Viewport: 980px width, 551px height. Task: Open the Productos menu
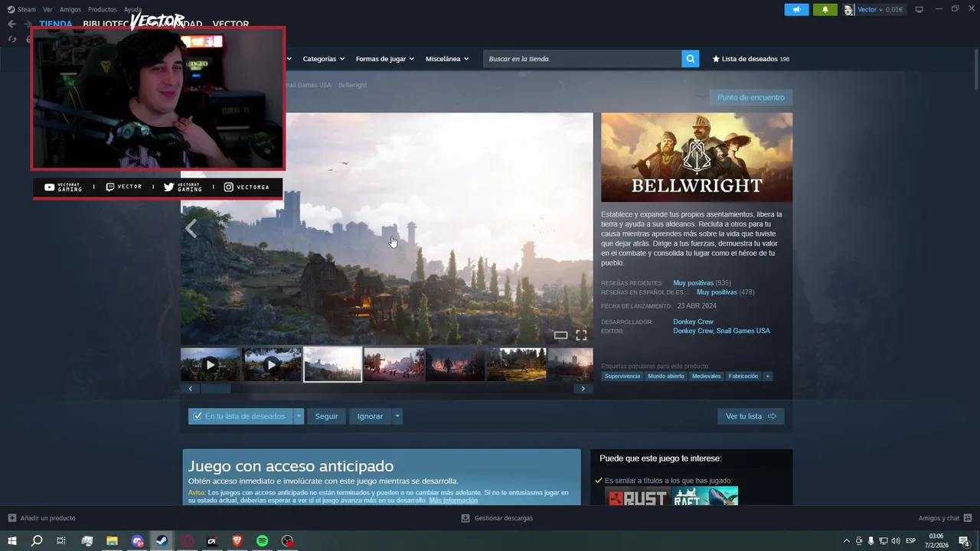click(102, 10)
